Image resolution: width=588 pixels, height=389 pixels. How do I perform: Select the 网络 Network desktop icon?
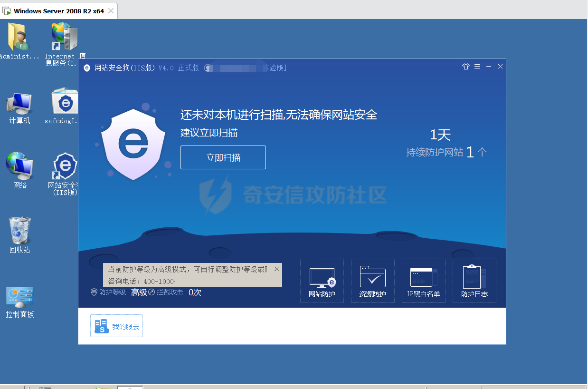click(x=19, y=169)
